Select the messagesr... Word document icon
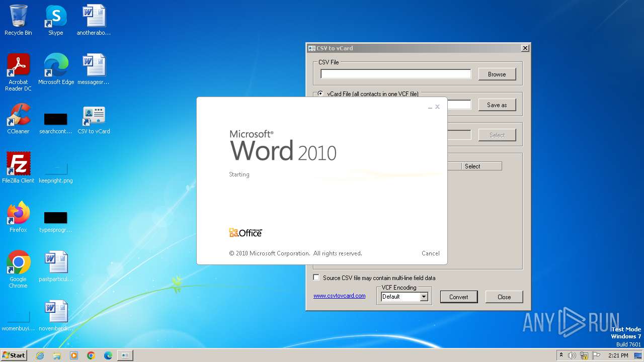 (x=94, y=69)
